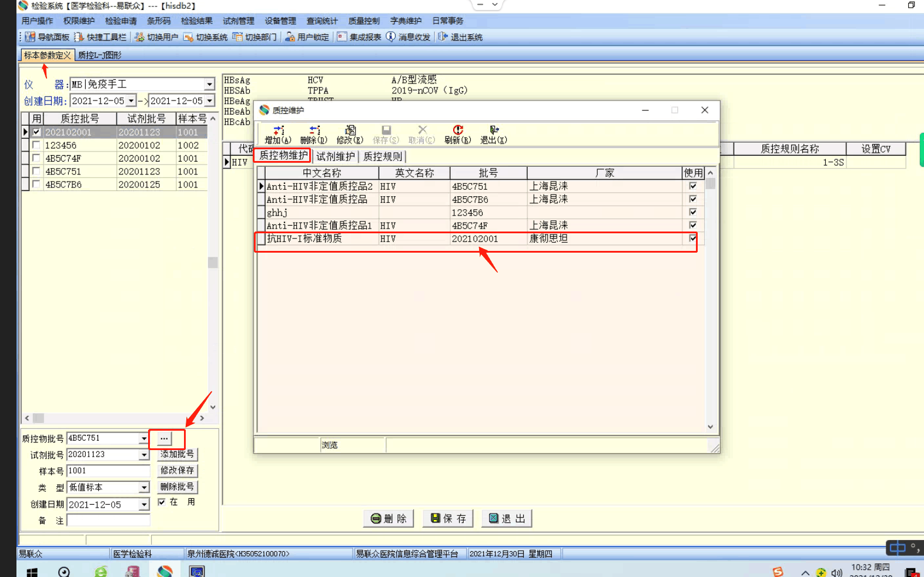Switch to the 质控物维护 tab
Viewport: 924px width, 577px height.
pos(283,156)
